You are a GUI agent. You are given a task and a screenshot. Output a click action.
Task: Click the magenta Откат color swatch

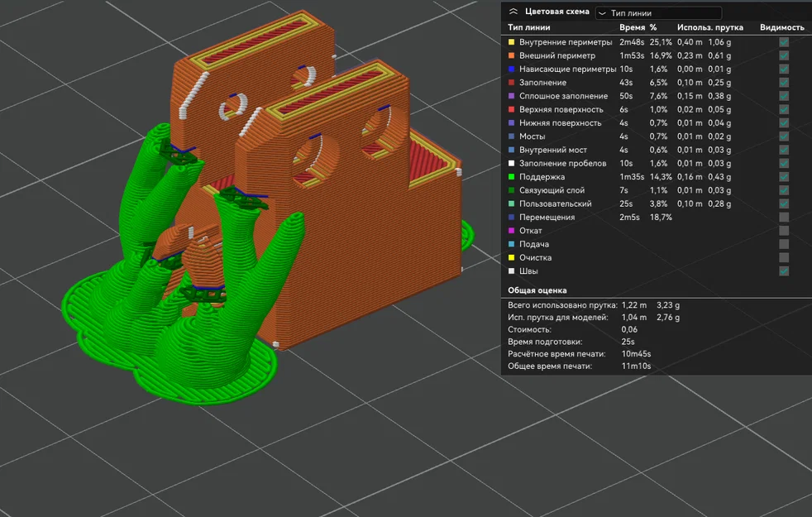pos(512,231)
